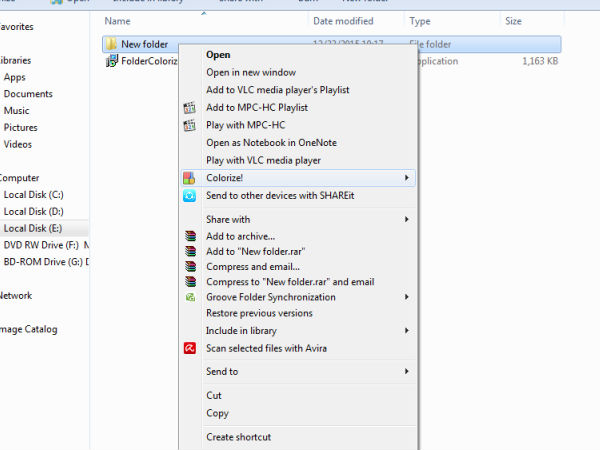Open Local Disk (C:) in navigation pane
Viewport: 600px width, 450px height.
click(x=33, y=194)
